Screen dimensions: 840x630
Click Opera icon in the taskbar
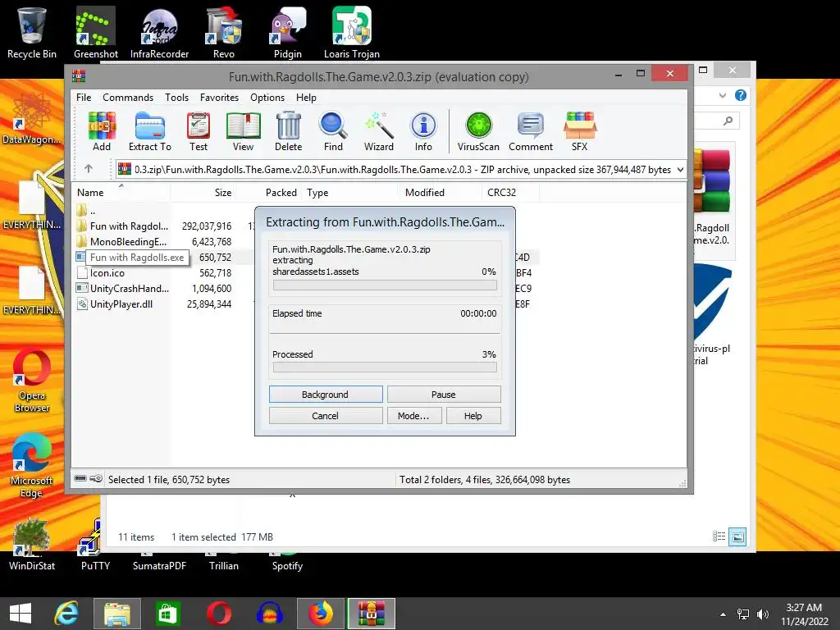pos(218,614)
